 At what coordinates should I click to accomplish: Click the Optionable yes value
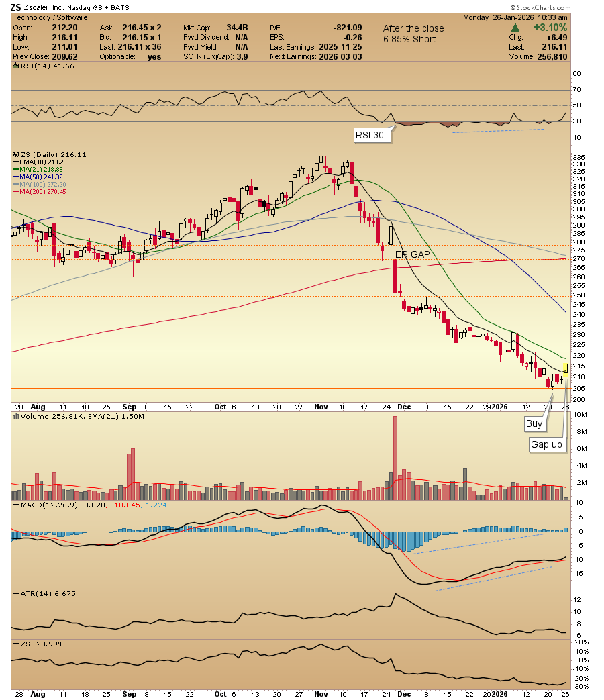pyautogui.click(x=154, y=56)
